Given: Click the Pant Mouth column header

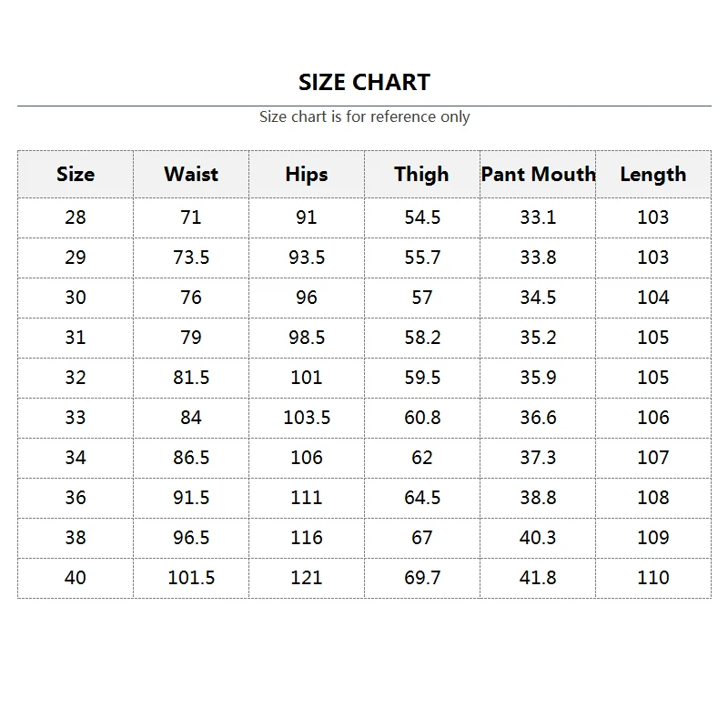Looking at the screenshot, I should (x=538, y=174).
